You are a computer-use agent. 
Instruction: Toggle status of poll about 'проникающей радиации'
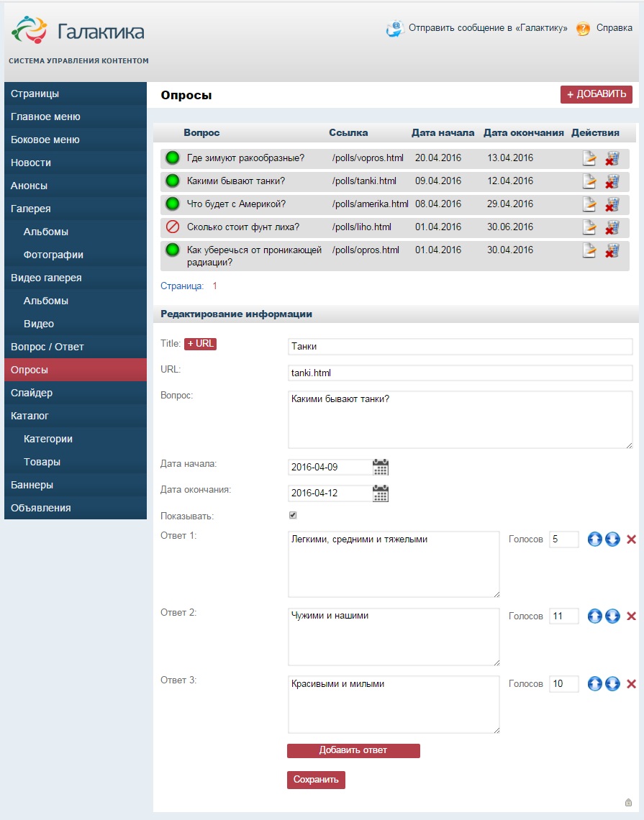click(x=173, y=250)
